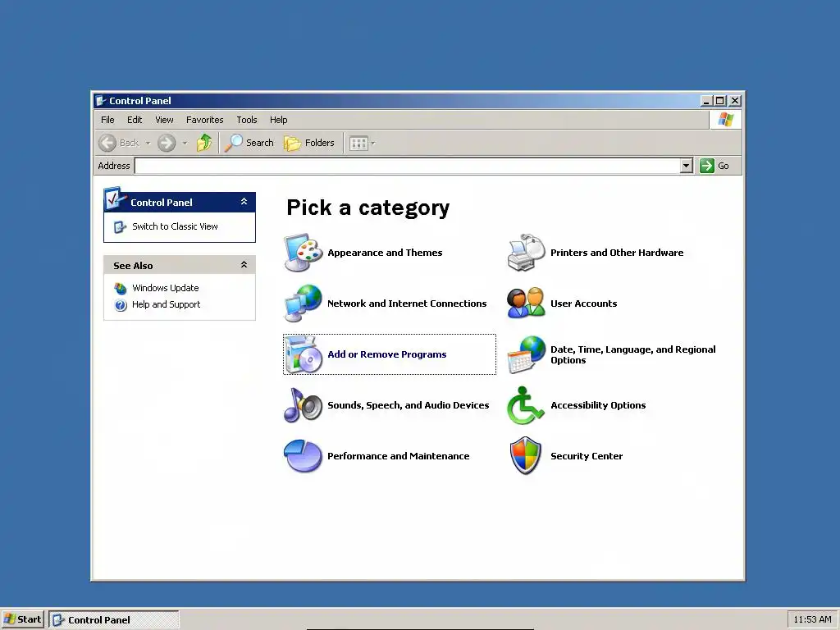
Task: Open the View menu
Action: point(164,120)
